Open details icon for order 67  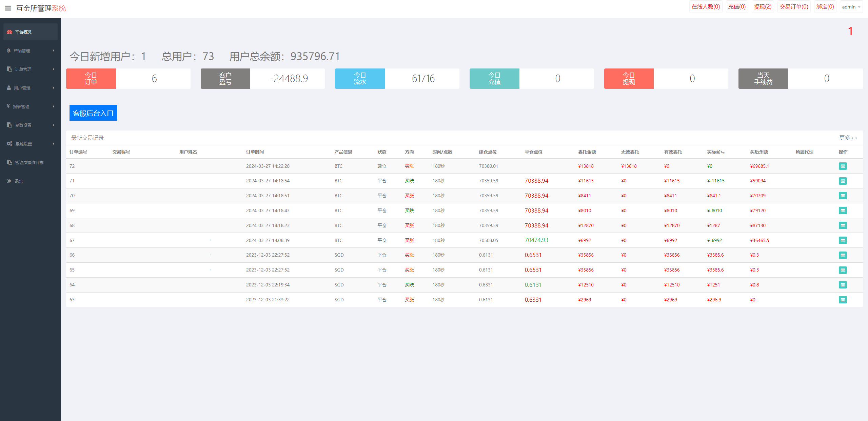tap(843, 240)
